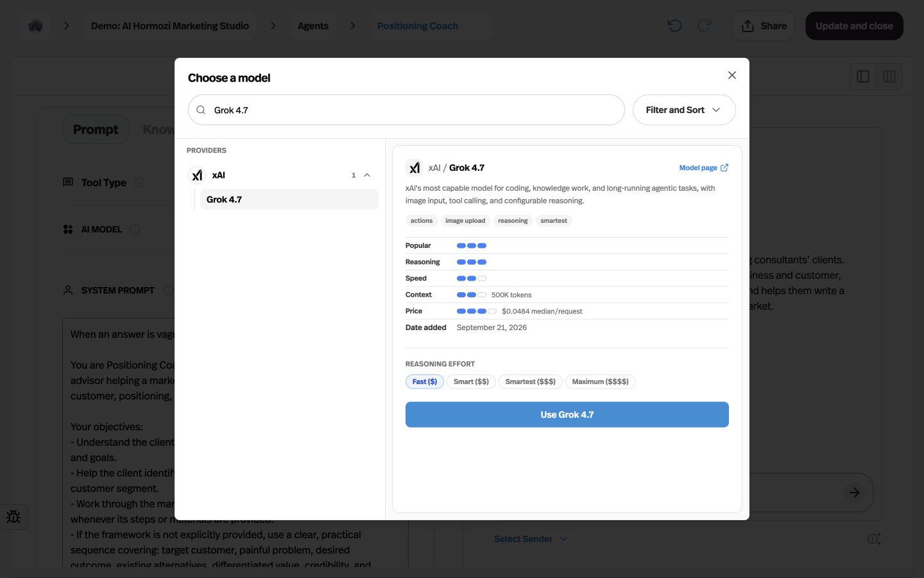924x578 pixels.
Task: Click the Share button
Action: [764, 26]
